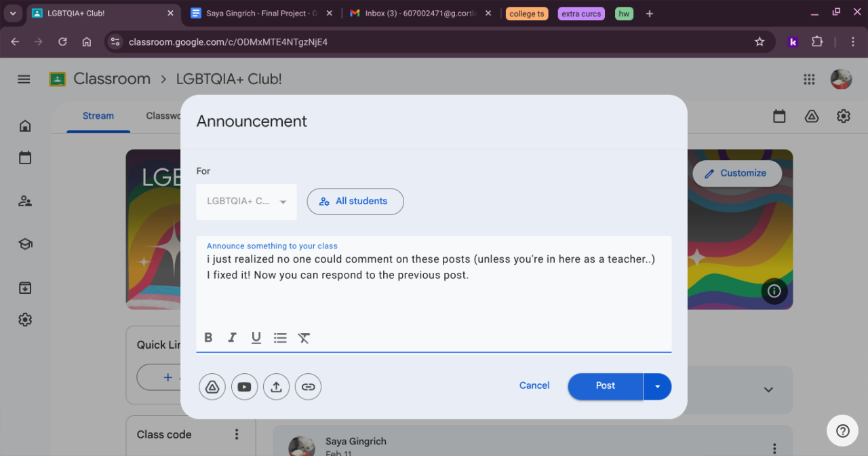Insert a link attachment
The width and height of the screenshot is (868, 456).
coord(308,387)
